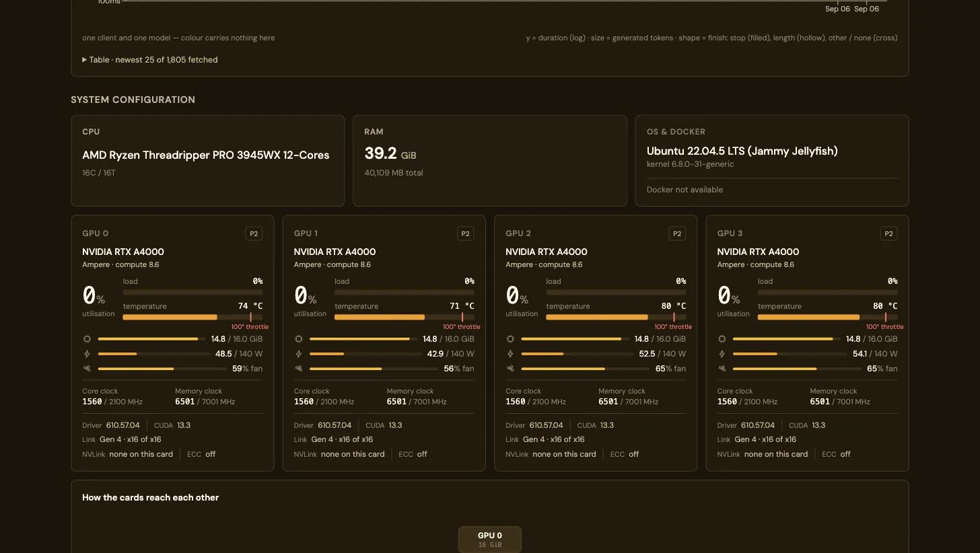Click the Driver 610.57.04 value on GPU 3
Screen dimensions: 980x553
pos(758,425)
